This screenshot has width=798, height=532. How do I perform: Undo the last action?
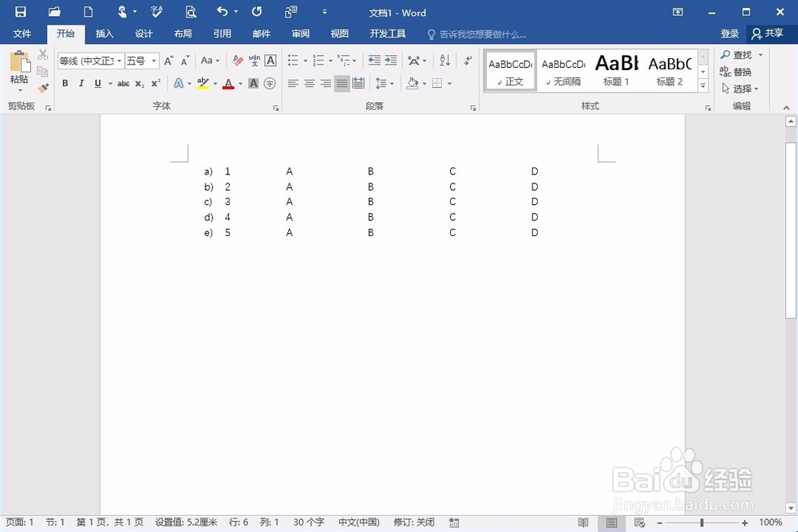pyautogui.click(x=223, y=11)
